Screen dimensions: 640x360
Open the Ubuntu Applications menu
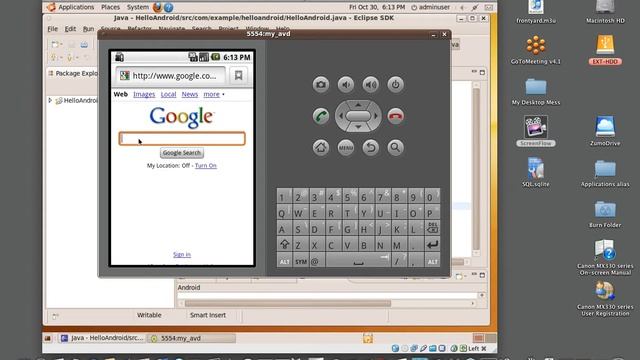pyautogui.click(x=76, y=7)
